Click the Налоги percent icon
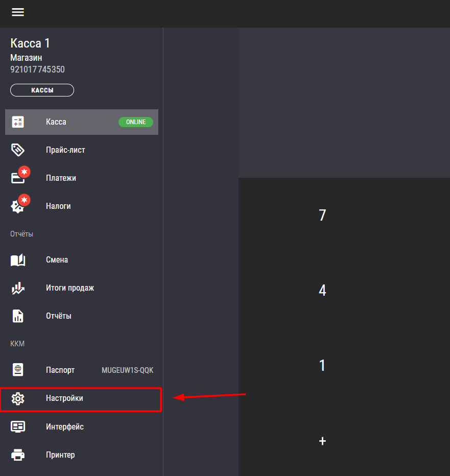 click(x=17, y=207)
